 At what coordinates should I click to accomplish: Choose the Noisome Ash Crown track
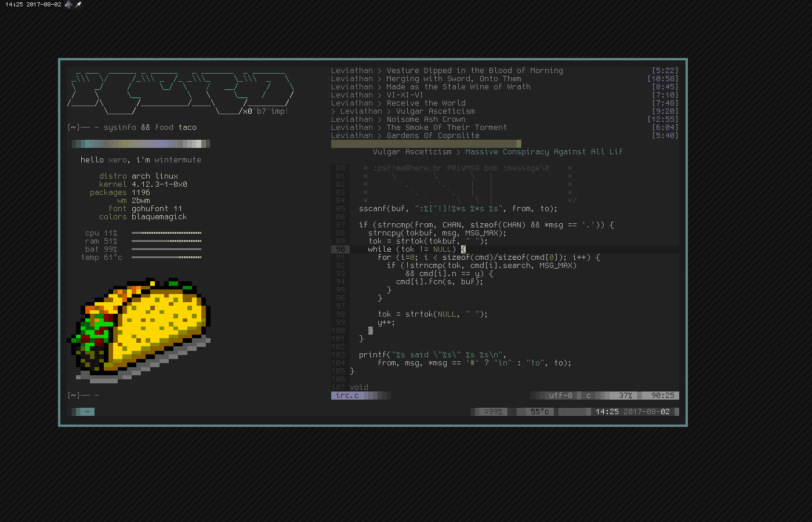point(426,119)
